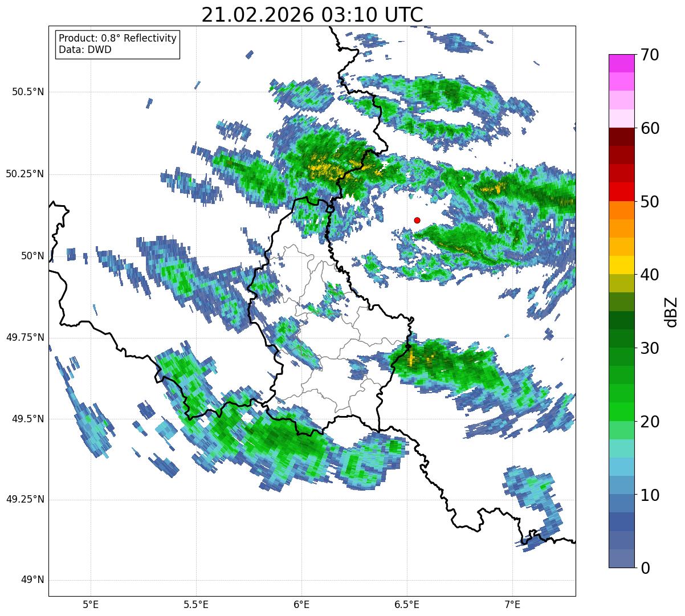Click the red radar site marker dot
Viewport: 685px width, 616px height.
417,220
